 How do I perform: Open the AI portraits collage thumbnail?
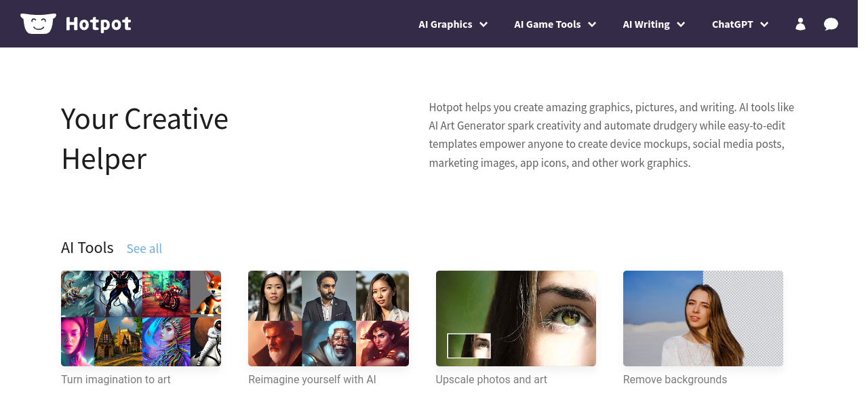click(328, 318)
